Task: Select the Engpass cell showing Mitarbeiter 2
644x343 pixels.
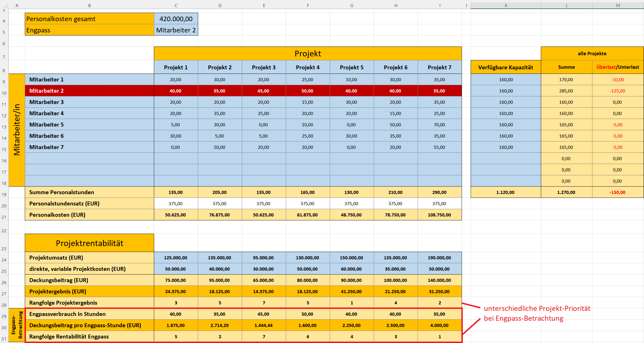Action: pyautogui.click(x=176, y=30)
